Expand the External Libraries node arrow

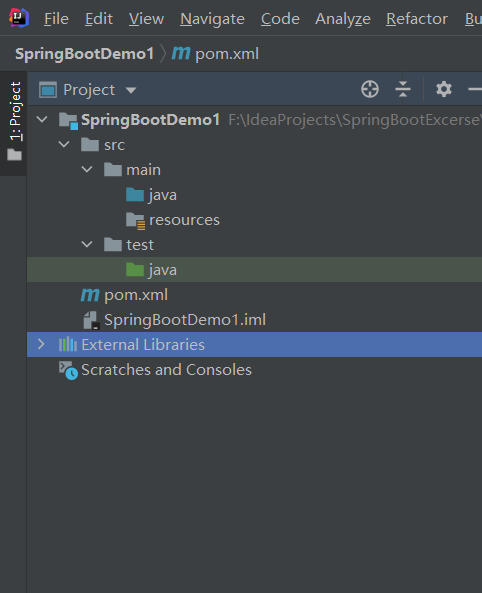pyautogui.click(x=41, y=345)
